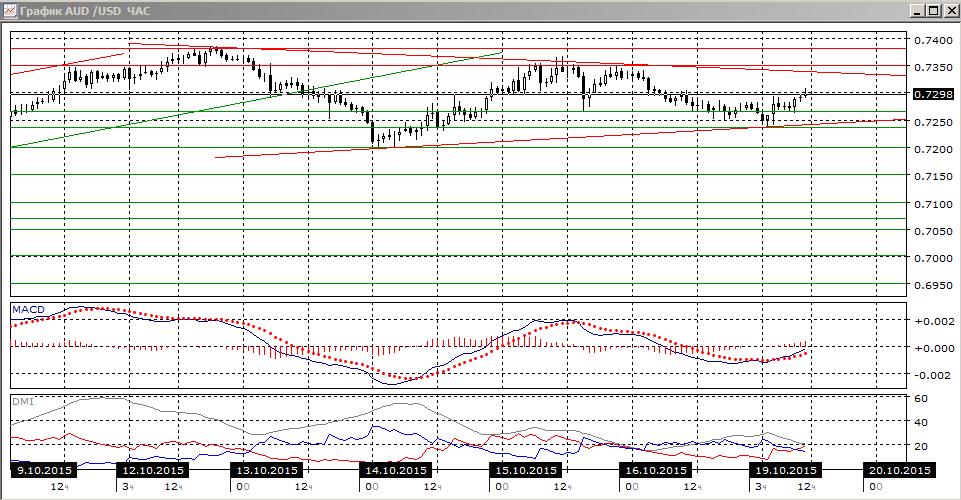The width and height of the screenshot is (961, 500).
Task: Select the 9.10.2015 date marker
Action: (x=44, y=470)
